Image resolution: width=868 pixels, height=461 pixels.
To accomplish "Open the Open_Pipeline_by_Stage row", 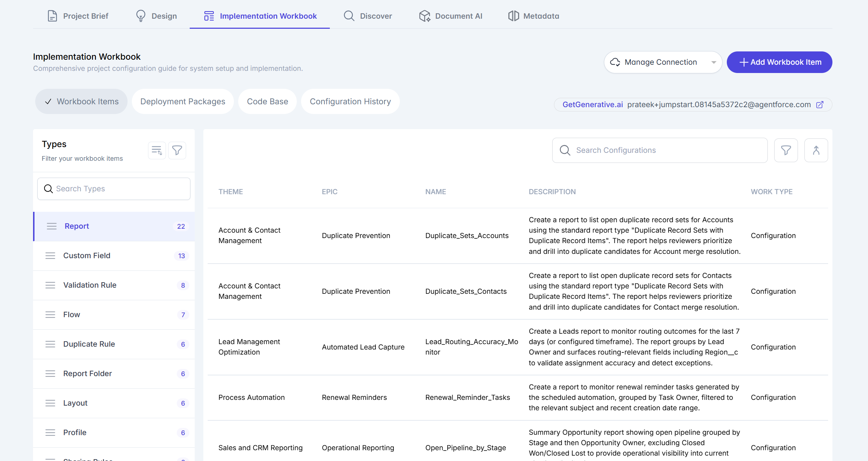I will pyautogui.click(x=518, y=441).
